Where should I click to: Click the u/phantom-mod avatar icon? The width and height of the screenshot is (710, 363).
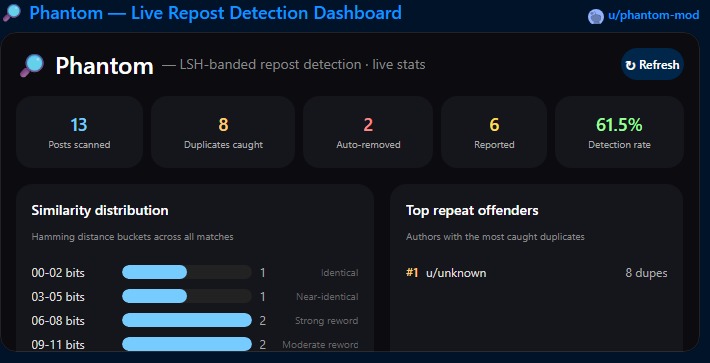tap(595, 16)
